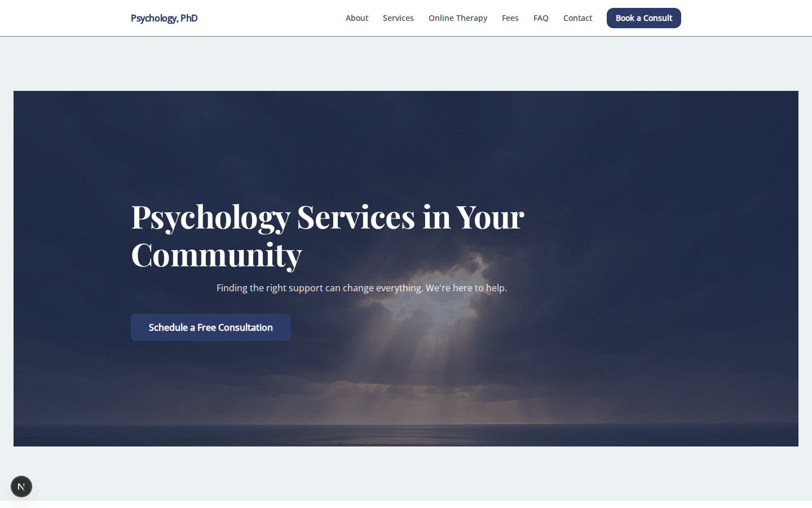Click the Psychology, PhD site logo
The height and width of the screenshot is (508, 812).
pos(164,18)
